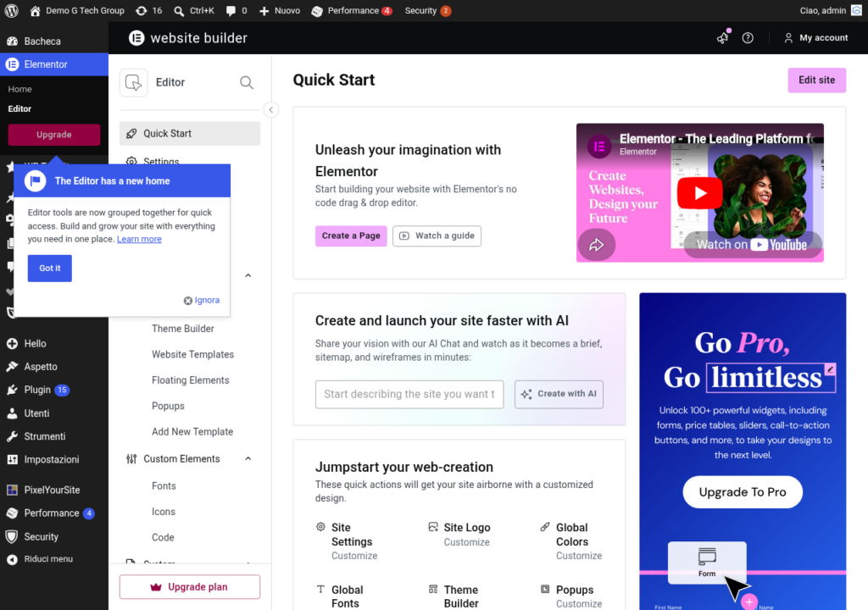The width and height of the screenshot is (868, 610).
Task: Open Site Logo quick action
Action: click(x=459, y=534)
